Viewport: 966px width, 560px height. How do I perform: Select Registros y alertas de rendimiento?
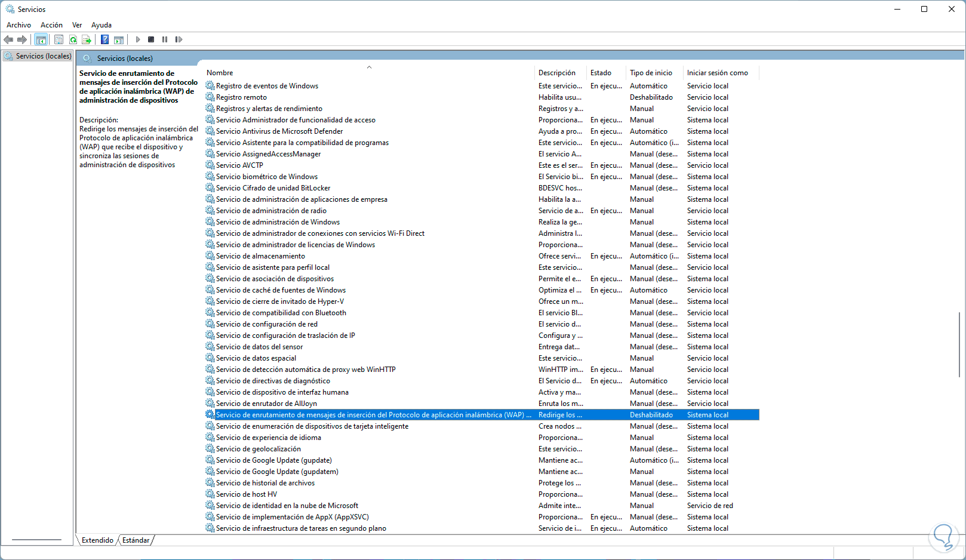point(269,109)
